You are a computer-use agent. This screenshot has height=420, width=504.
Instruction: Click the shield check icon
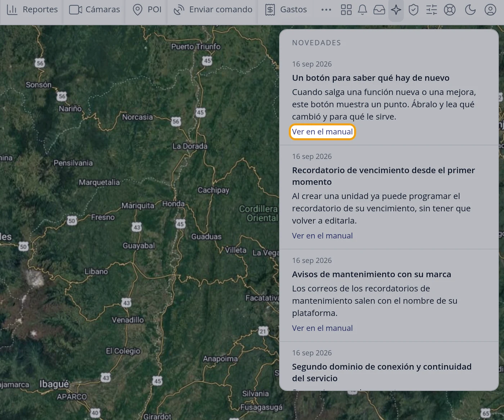click(x=413, y=10)
